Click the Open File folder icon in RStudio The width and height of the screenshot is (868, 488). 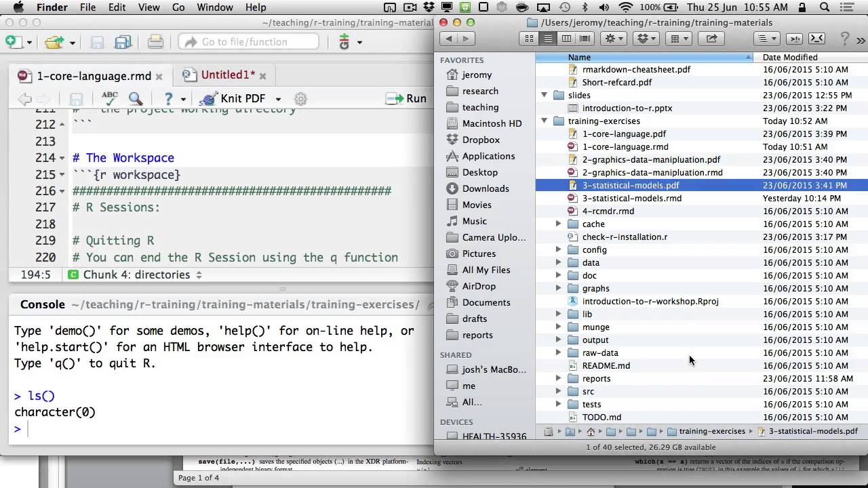pos(53,42)
